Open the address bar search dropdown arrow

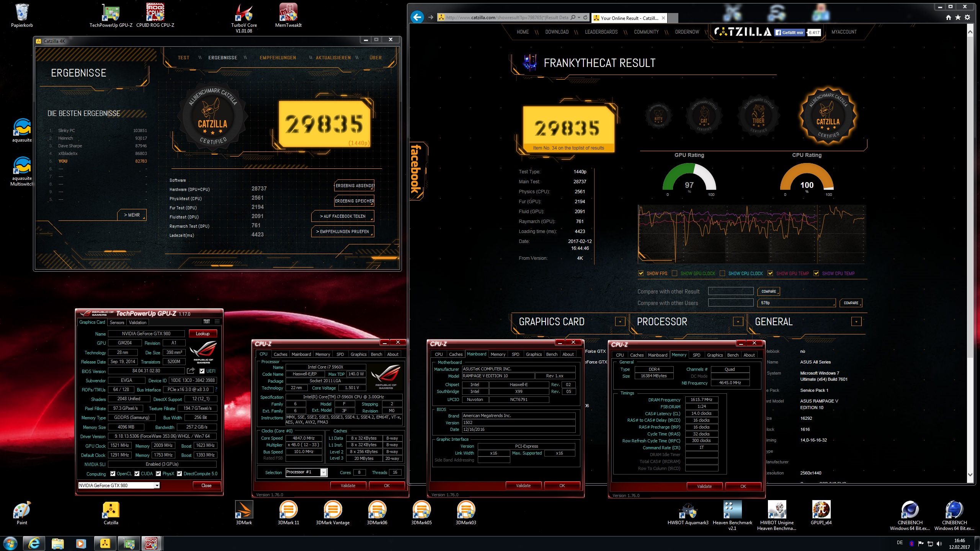(579, 17)
